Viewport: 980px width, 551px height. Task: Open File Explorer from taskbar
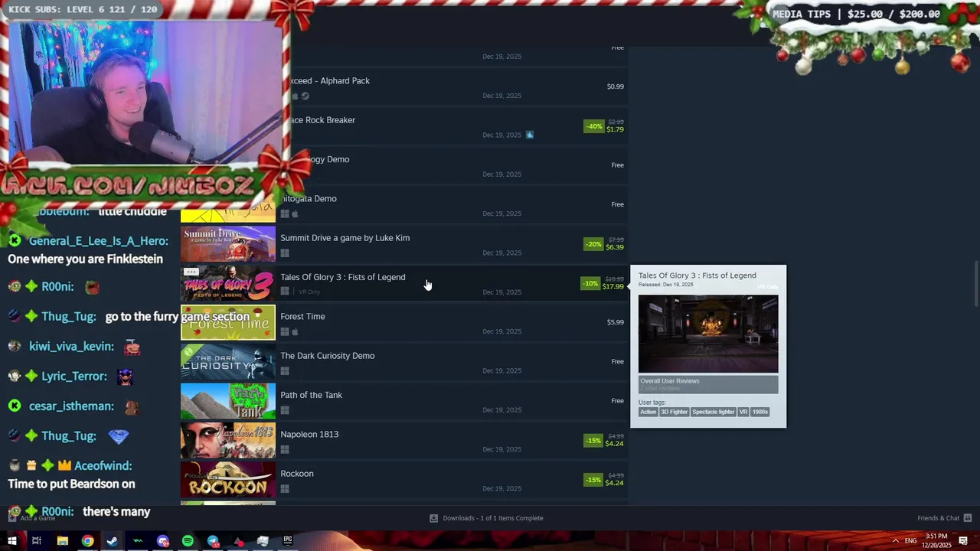click(x=63, y=541)
